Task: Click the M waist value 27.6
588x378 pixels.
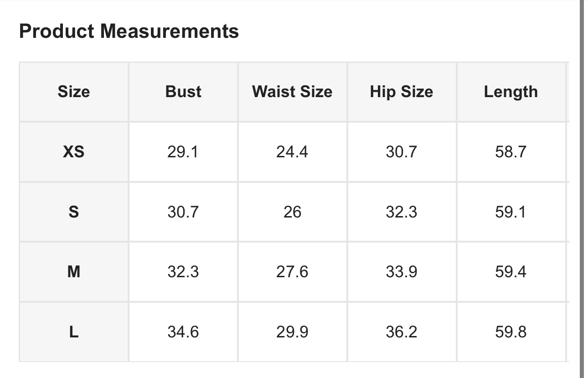Action: (292, 272)
